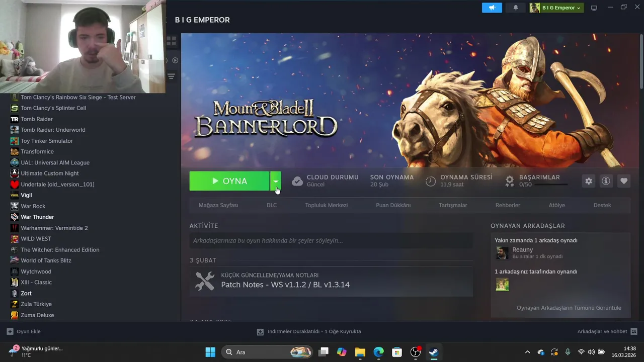Click the Steam taskbar icon

(433, 352)
